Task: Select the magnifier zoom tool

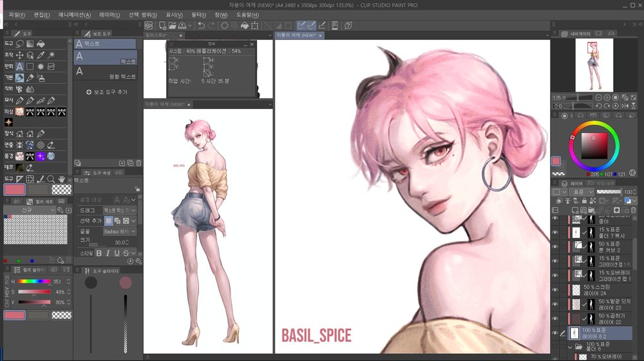Action: (51, 179)
